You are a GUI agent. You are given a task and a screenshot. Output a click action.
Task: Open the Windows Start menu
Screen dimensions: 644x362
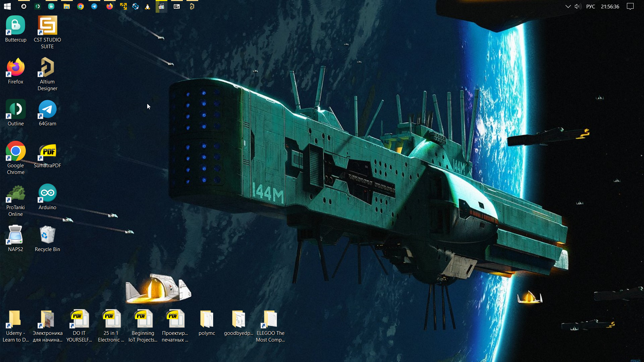tap(7, 6)
